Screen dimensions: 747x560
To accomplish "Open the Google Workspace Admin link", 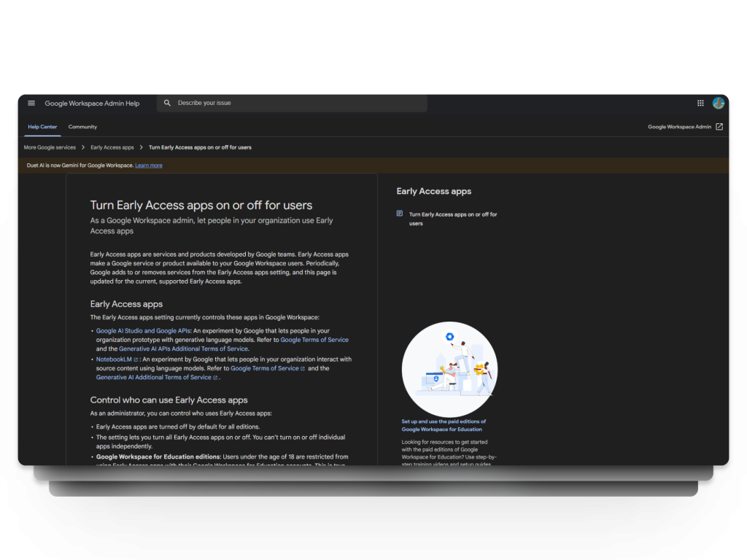I will [679, 127].
